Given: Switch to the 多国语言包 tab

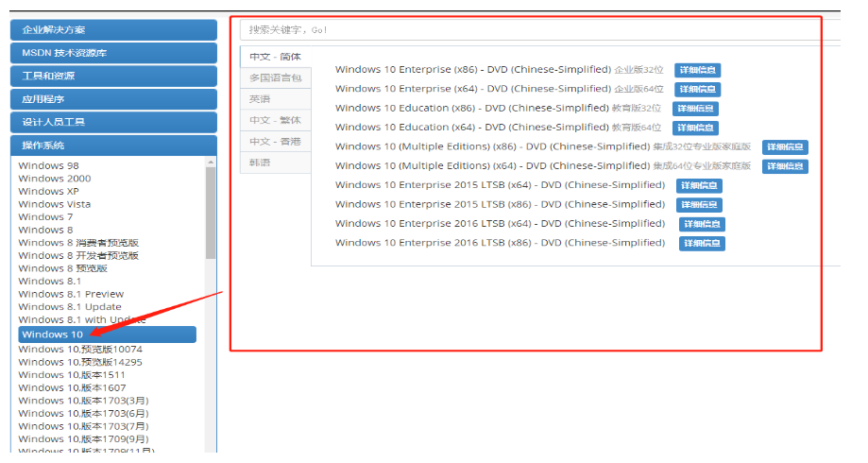Looking at the screenshot, I should pyautogui.click(x=275, y=78).
